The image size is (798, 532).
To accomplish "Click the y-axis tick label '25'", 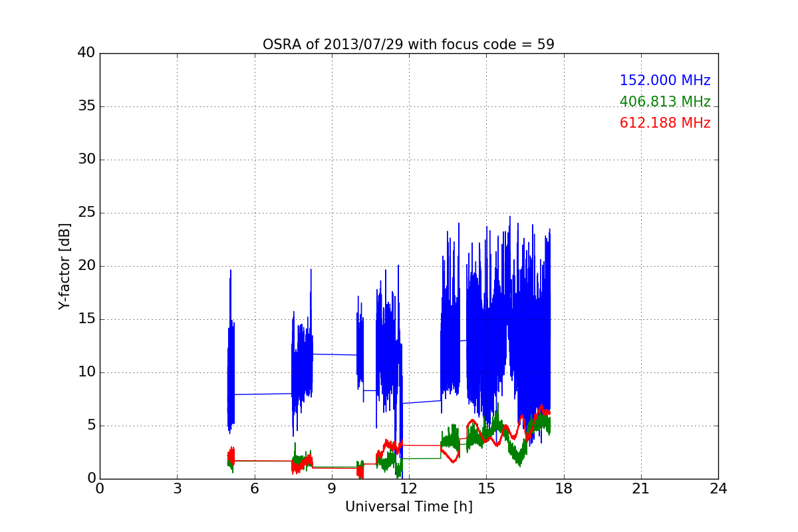I will (86, 213).
